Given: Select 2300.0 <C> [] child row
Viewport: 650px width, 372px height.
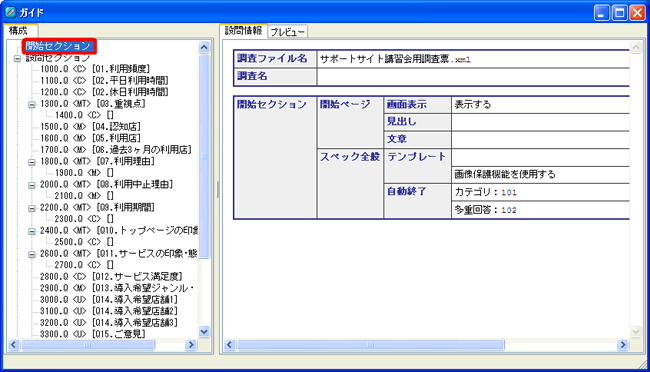Looking at the screenshot, I should pyautogui.click(x=84, y=219).
